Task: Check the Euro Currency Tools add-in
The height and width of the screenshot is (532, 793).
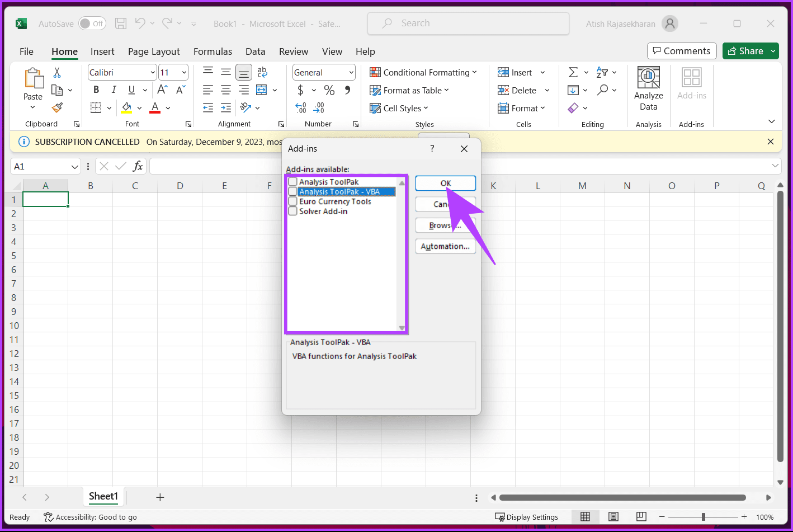Action: pos(292,201)
